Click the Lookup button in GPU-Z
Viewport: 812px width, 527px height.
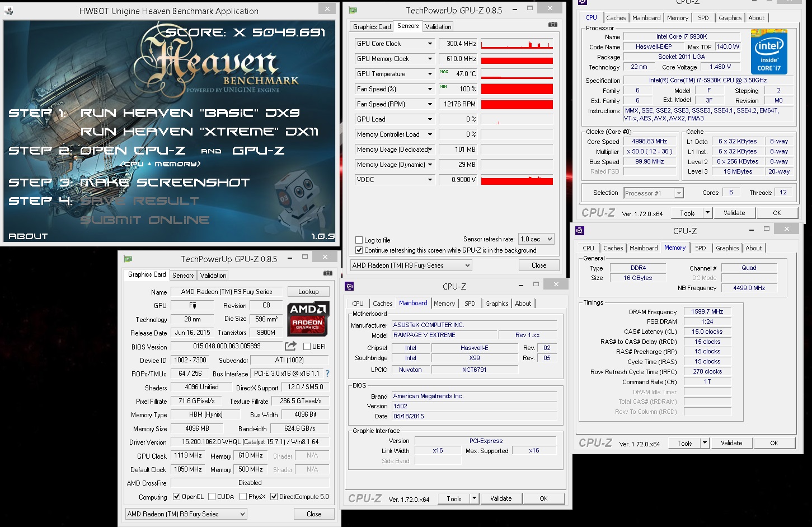point(308,292)
